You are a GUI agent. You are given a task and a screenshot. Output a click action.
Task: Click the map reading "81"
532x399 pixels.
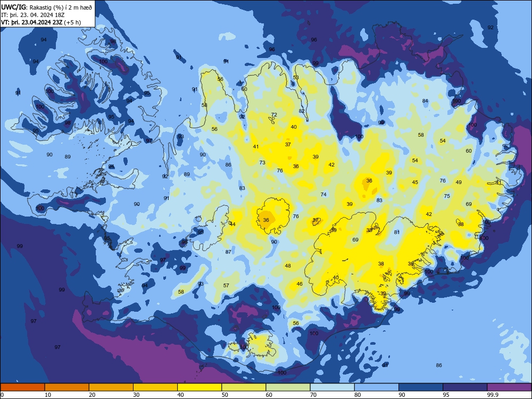click(397, 232)
